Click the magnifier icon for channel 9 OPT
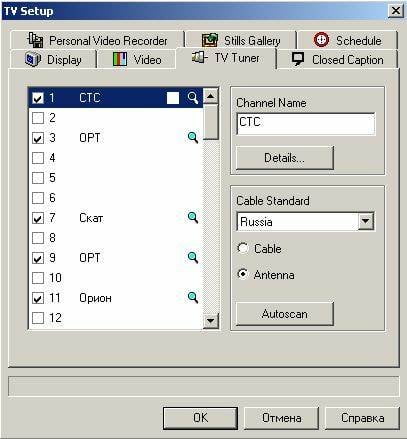 (x=193, y=257)
